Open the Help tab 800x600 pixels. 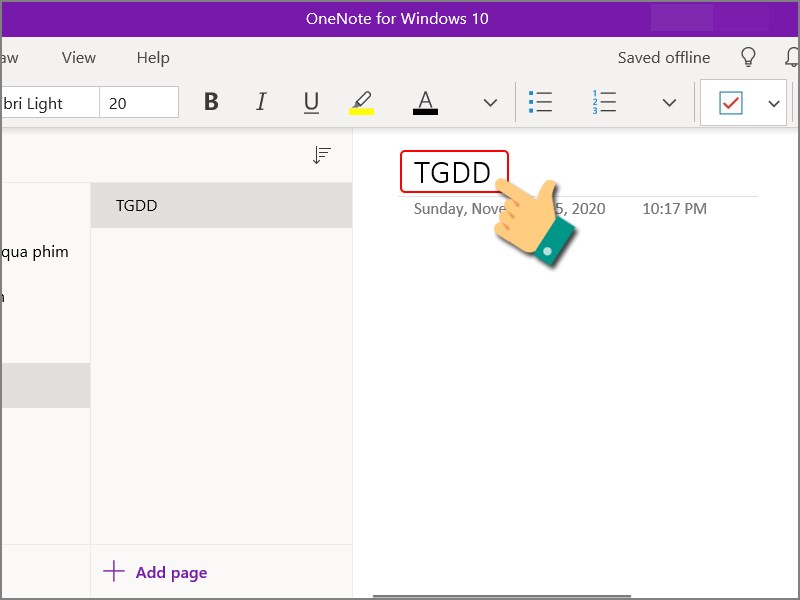coord(153,58)
